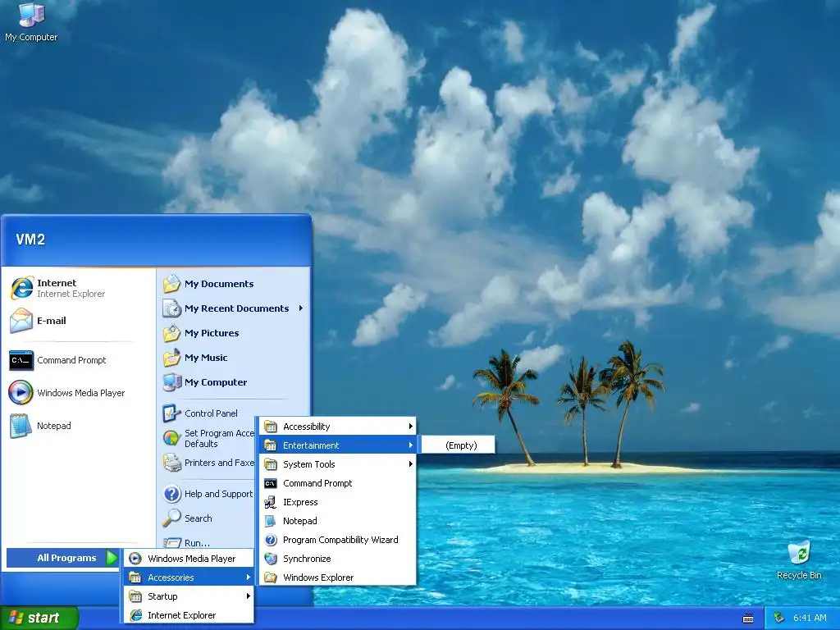
Task: Click the Search magnifying glass icon
Action: click(x=171, y=518)
